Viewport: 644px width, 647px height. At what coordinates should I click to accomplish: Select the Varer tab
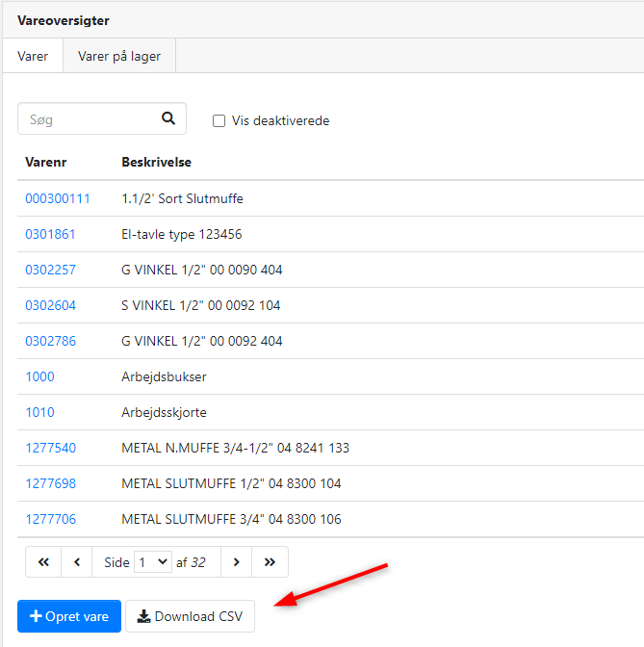click(x=33, y=56)
